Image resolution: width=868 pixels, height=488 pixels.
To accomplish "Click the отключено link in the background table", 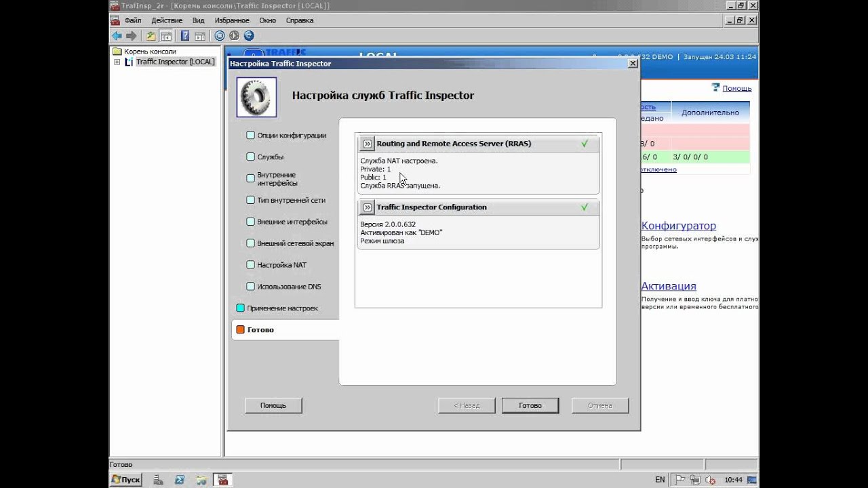I will pos(658,169).
